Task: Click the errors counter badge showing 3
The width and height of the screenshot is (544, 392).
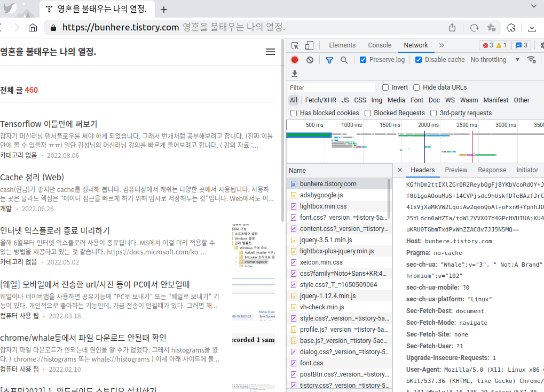Action: click(488, 45)
